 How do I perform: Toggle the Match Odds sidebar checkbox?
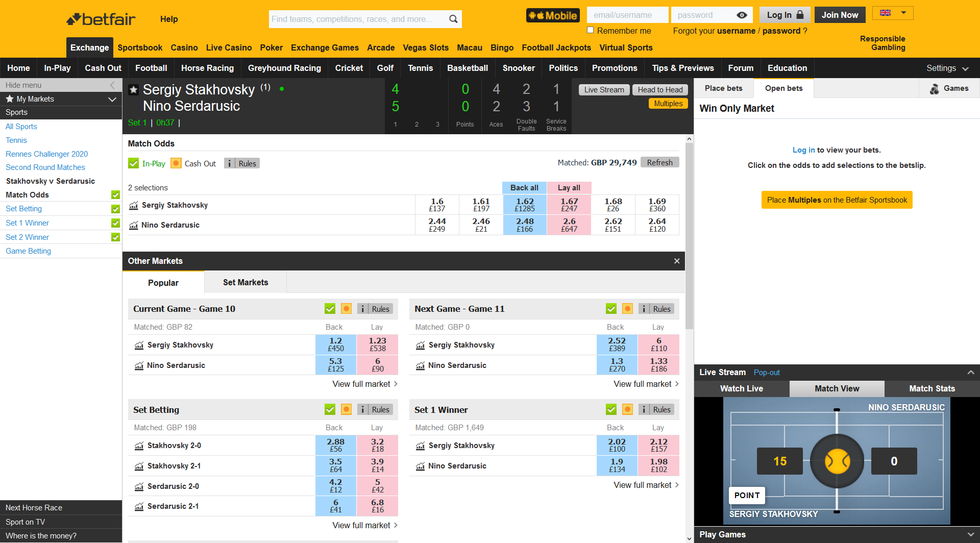[x=116, y=195]
